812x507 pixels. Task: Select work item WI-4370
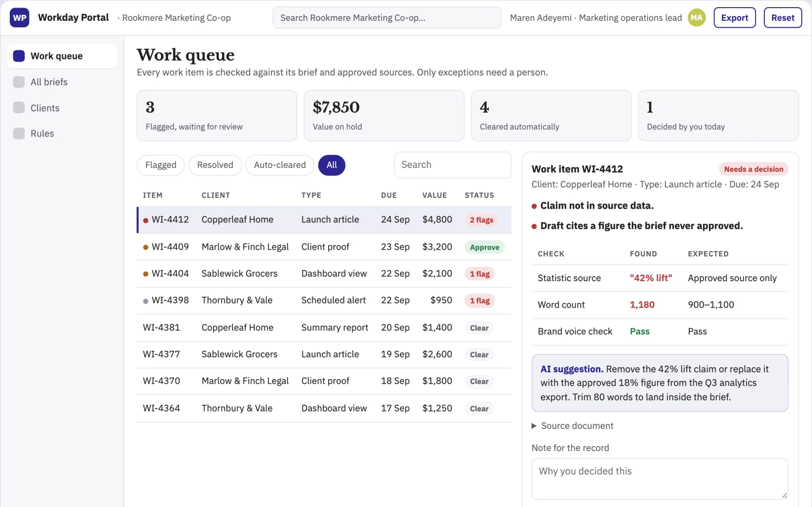pos(324,381)
